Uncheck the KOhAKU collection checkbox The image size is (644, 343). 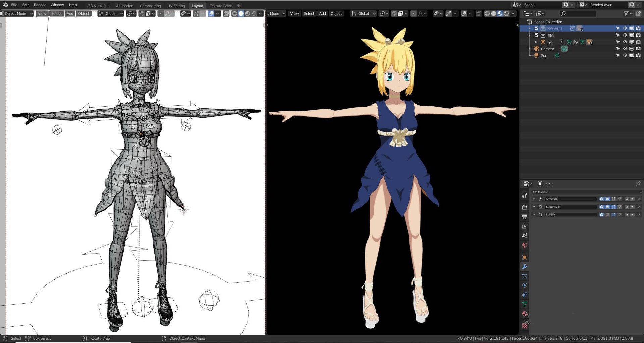(x=536, y=28)
